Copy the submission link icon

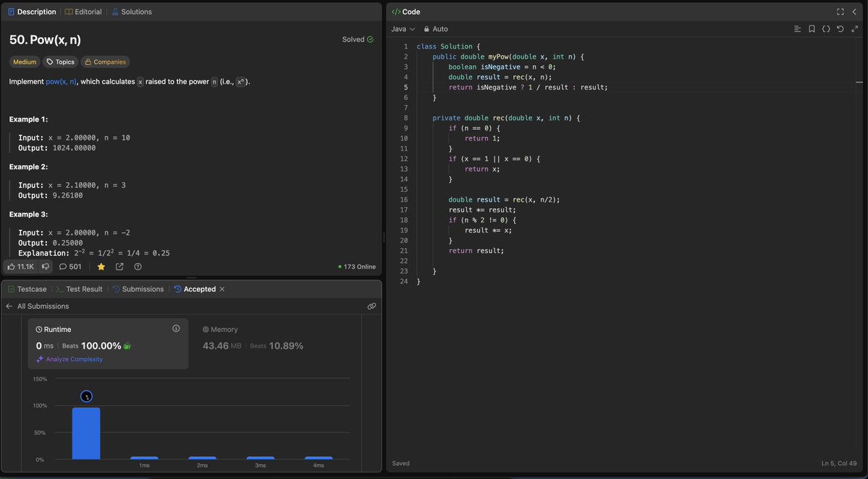(371, 306)
